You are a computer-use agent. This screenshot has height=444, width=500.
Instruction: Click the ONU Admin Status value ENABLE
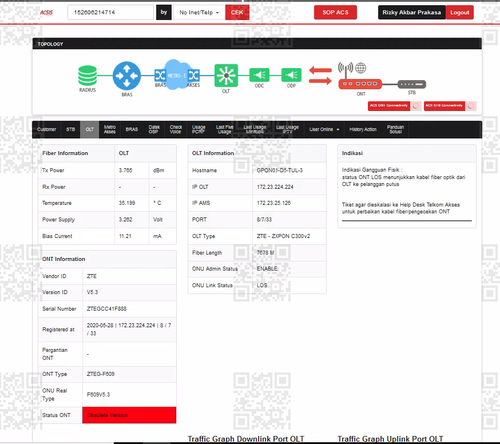(267, 269)
